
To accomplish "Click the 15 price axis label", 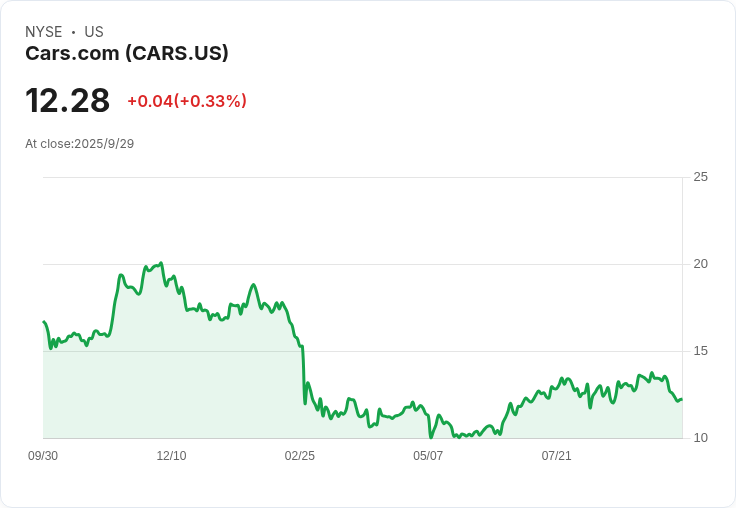I will point(700,351).
